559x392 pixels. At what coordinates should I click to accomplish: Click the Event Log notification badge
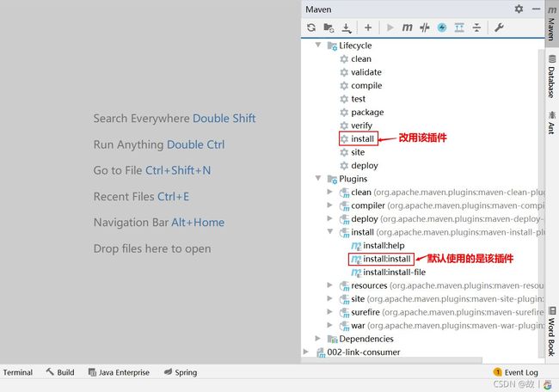(x=497, y=372)
